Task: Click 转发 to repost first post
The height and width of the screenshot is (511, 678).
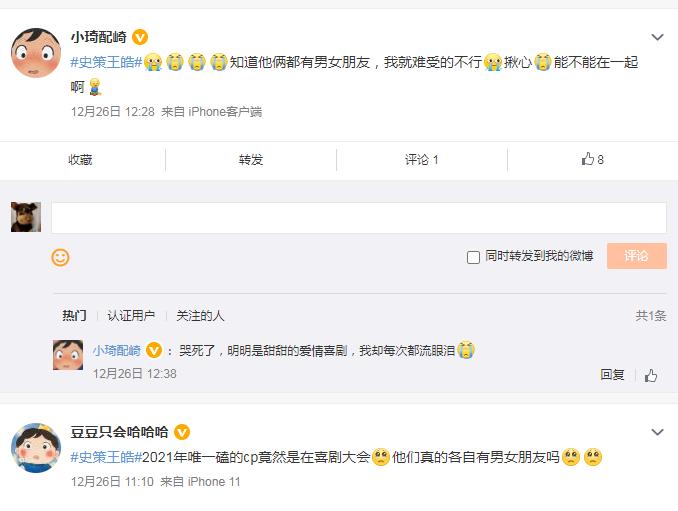Action: (x=251, y=160)
